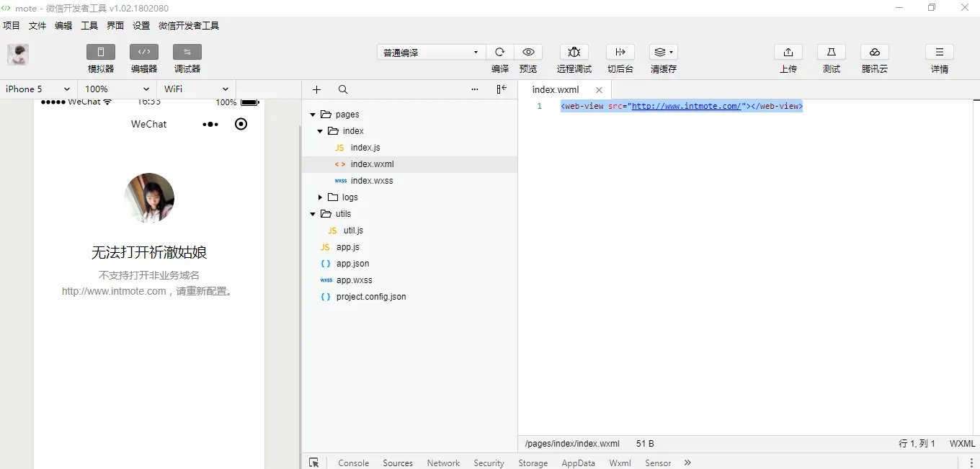980x469 pixels.
Task: Switch to the Security tab
Action: point(489,463)
